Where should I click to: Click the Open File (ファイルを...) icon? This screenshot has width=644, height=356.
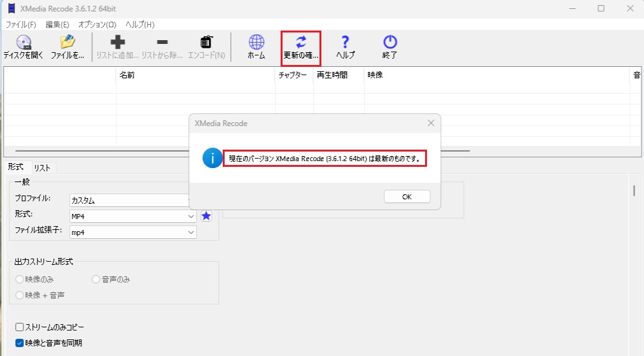[67, 42]
